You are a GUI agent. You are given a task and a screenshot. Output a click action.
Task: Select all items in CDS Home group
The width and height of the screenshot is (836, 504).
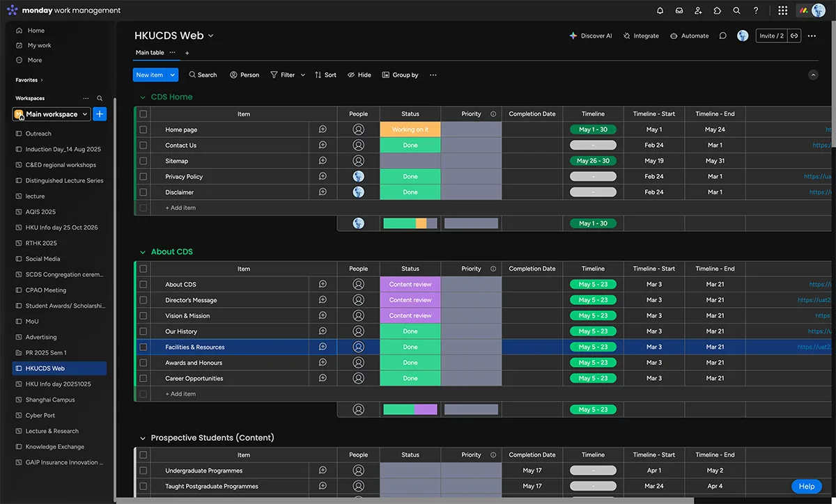click(144, 114)
